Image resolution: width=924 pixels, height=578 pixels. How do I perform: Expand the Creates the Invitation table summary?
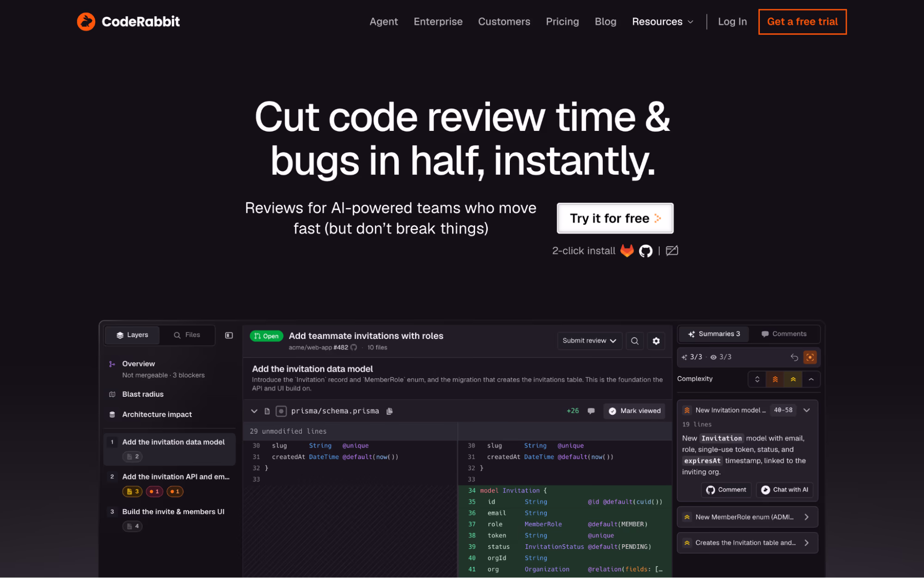[747, 543]
